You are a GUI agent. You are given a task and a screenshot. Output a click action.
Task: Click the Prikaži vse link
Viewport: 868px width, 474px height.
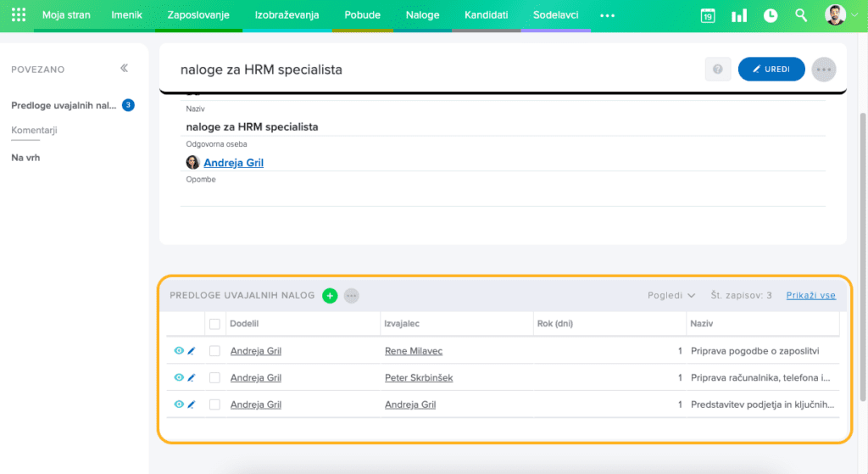pyautogui.click(x=810, y=296)
